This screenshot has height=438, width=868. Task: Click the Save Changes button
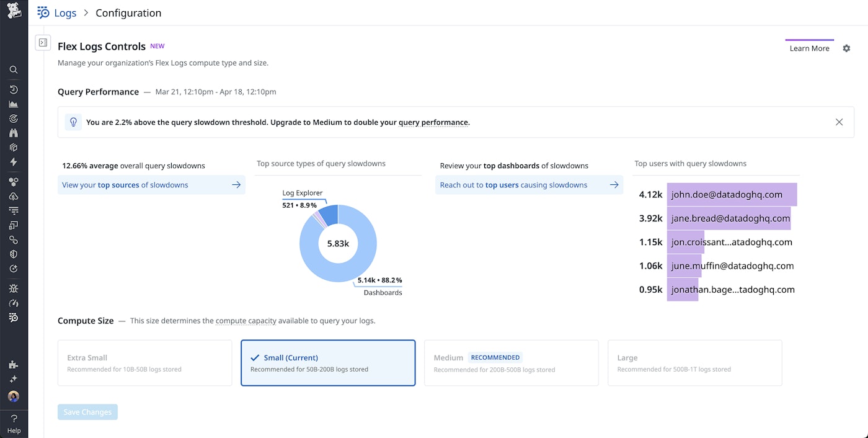(x=87, y=412)
